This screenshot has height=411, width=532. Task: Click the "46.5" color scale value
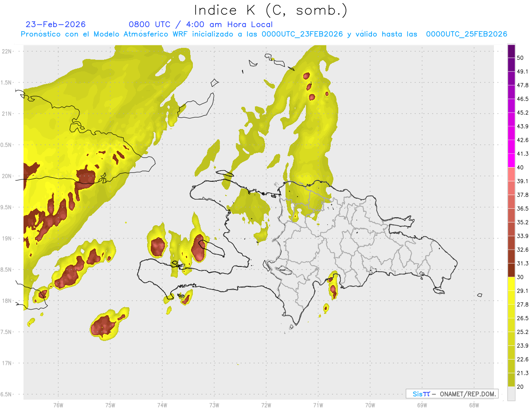coord(523,99)
